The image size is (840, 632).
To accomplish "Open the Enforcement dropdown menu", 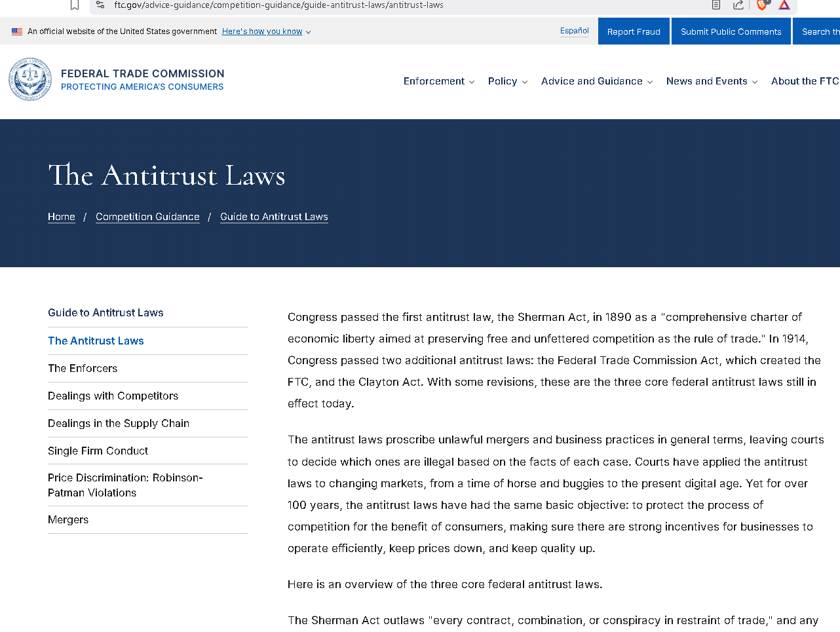I will pyautogui.click(x=439, y=81).
